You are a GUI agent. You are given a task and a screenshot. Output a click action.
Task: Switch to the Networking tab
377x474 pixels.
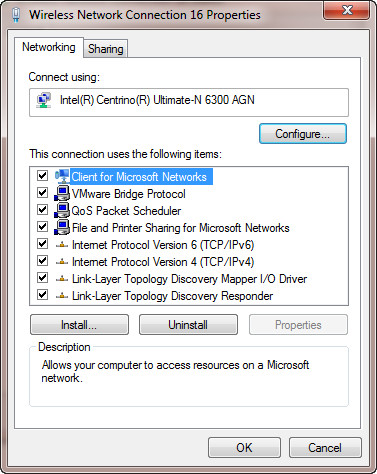49,47
